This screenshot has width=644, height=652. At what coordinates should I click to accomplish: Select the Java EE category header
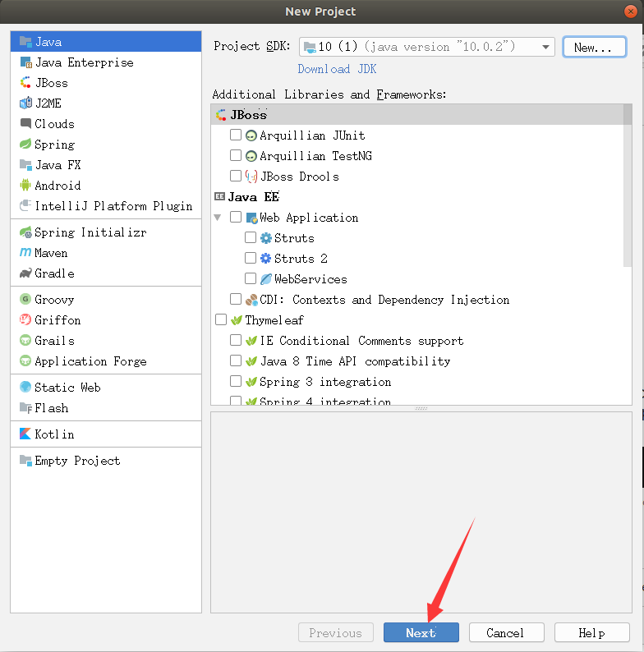click(417, 197)
